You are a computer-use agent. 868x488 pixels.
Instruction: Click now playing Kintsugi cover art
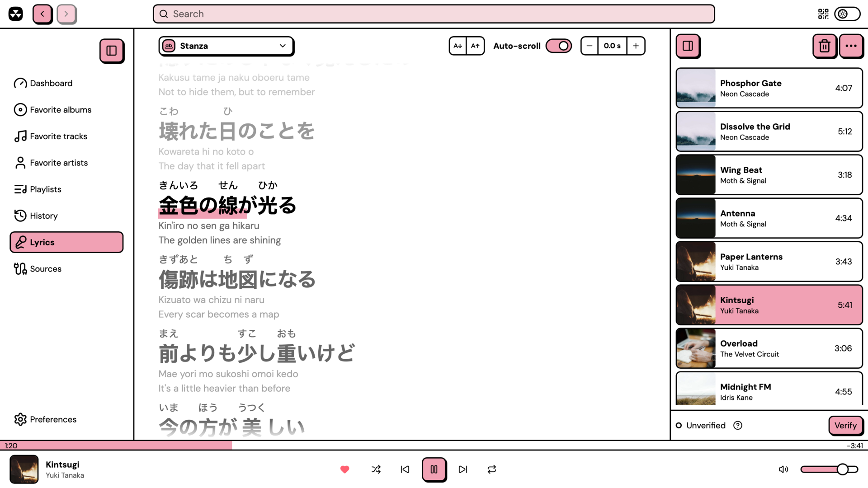[x=24, y=469]
